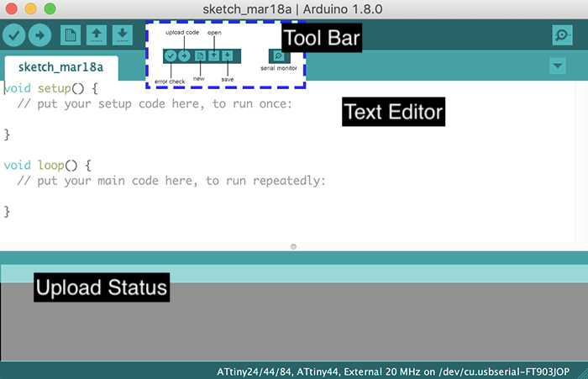Open a sketch with the Open icon

tap(97, 35)
